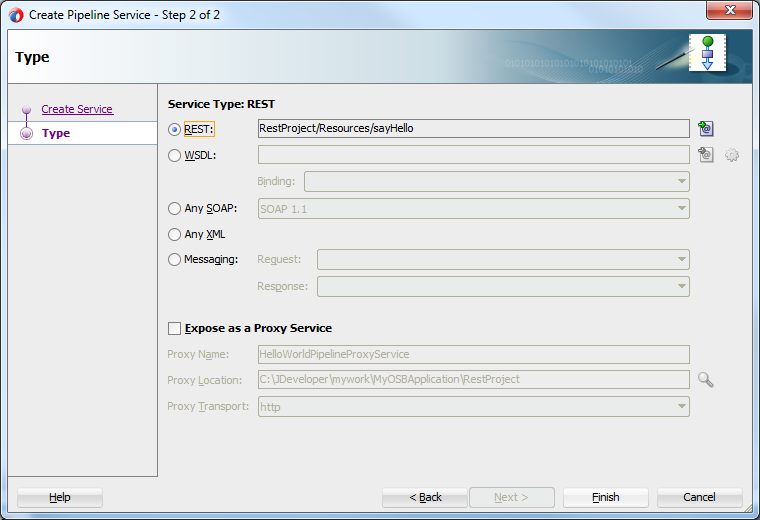Click the REST resource path field
The image size is (760, 520).
pos(474,128)
